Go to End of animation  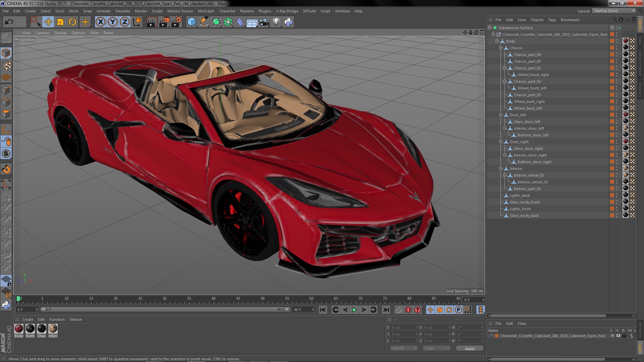point(386,310)
